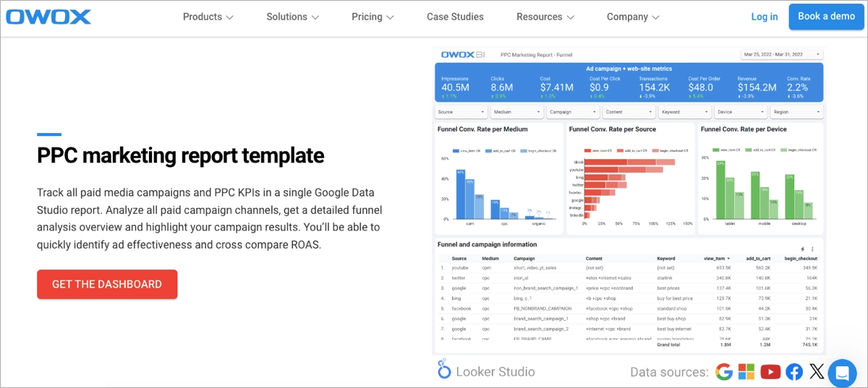Image resolution: width=868 pixels, height=388 pixels.
Task: Expand the Medium filter dropdown
Action: tap(517, 112)
